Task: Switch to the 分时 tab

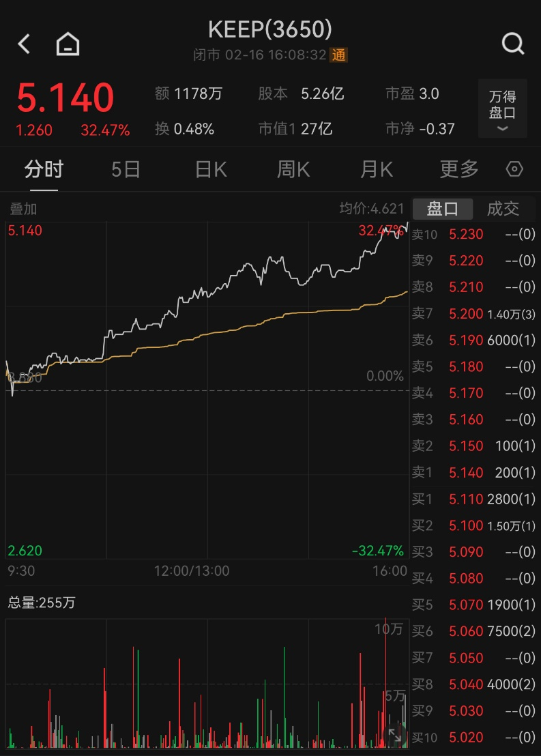Action: click(x=44, y=170)
